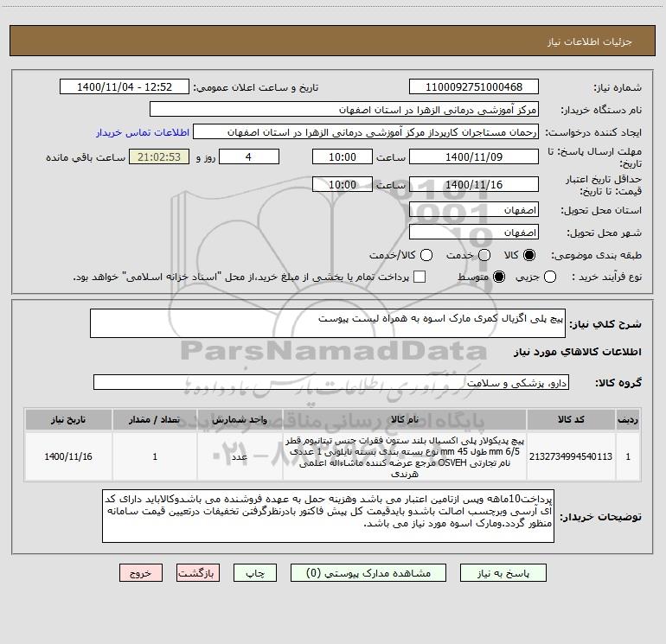Click the تاریخ نیاز column header

tap(68, 419)
